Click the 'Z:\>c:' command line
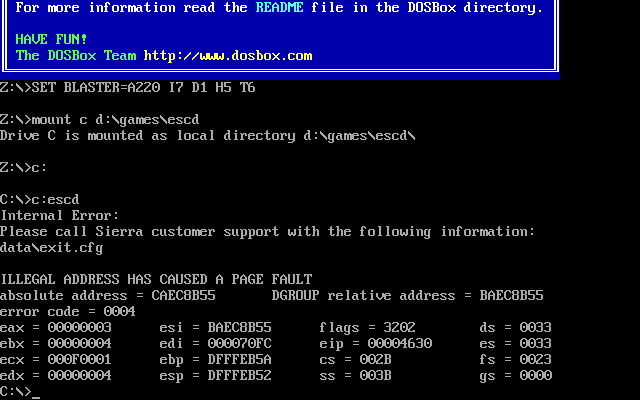Viewport: 640px width, 400px height. click(24, 167)
